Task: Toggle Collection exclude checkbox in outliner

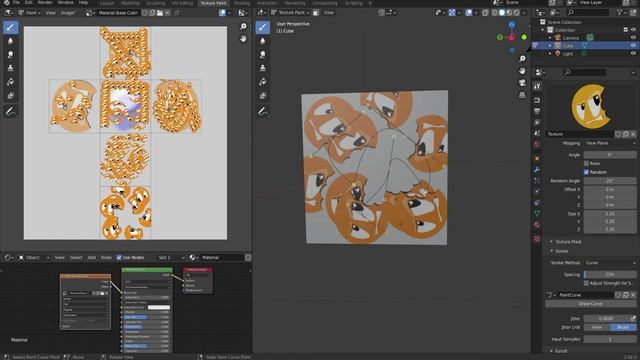Action: coord(626,30)
